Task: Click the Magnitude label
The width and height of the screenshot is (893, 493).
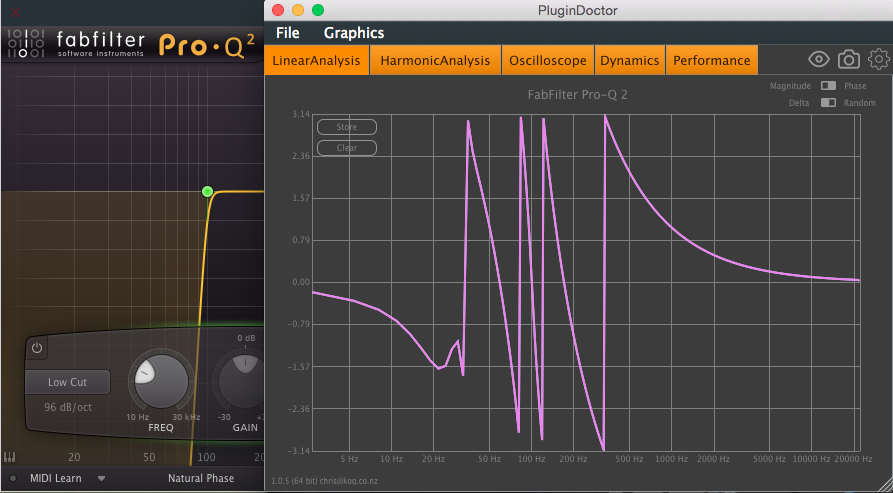Action: (790, 86)
